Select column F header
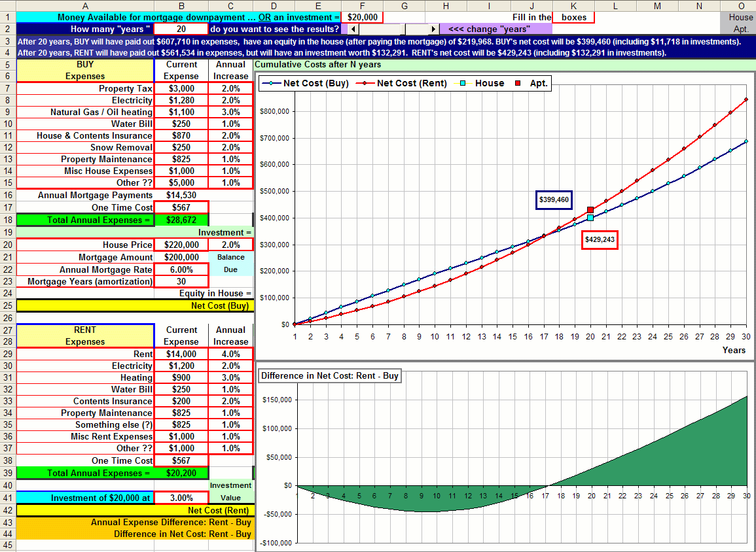Image resolution: width=756 pixels, height=552 pixels. [x=362, y=6]
